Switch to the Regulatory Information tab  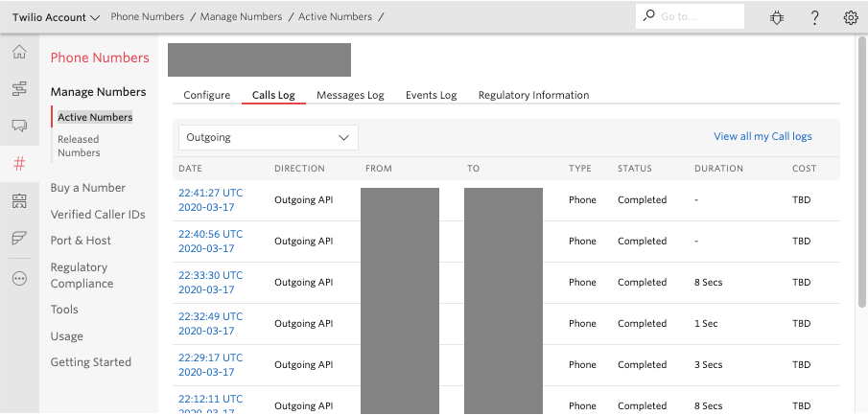coord(533,95)
